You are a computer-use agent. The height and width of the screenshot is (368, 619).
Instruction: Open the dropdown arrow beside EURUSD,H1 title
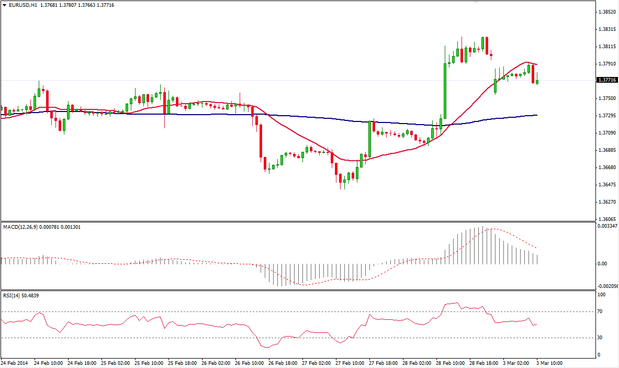(x=4, y=6)
